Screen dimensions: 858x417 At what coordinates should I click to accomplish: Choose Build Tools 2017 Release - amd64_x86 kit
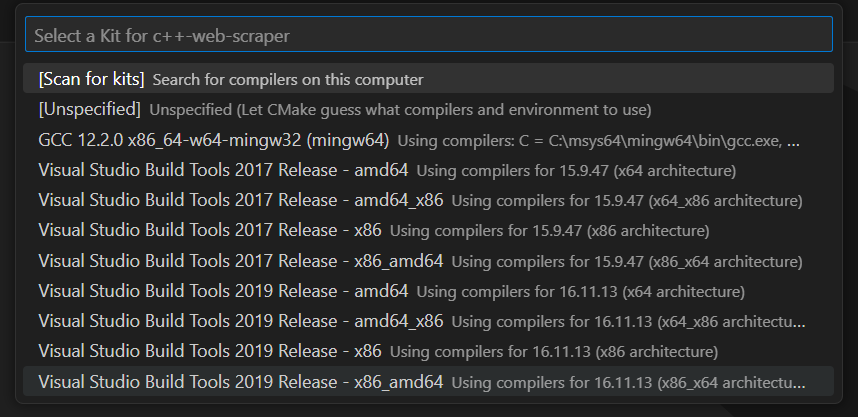pos(240,200)
